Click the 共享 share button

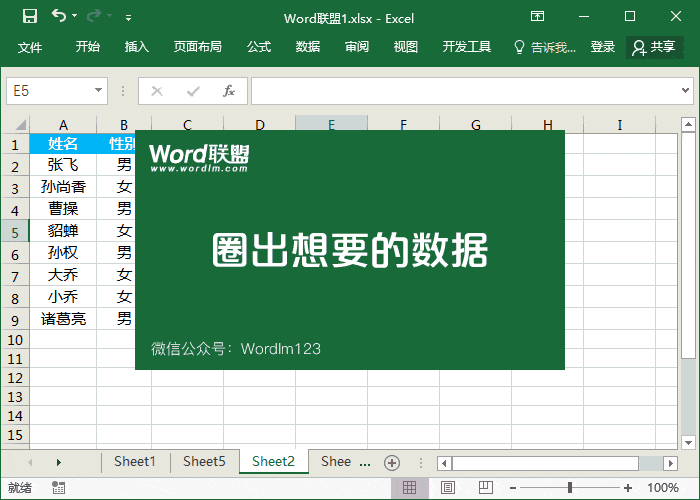pos(654,47)
